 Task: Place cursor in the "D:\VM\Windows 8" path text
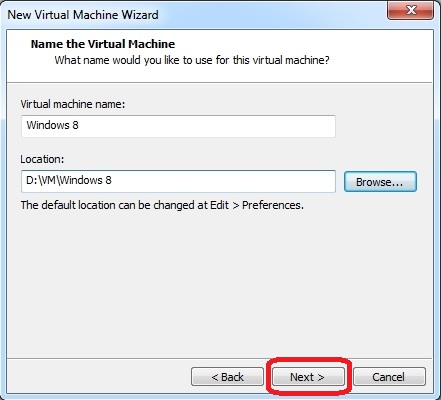pos(69,180)
